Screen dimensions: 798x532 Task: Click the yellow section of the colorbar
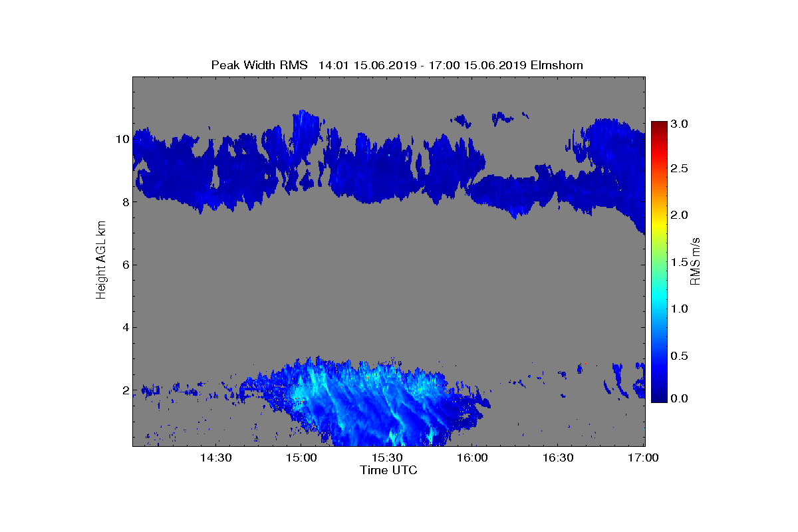[659, 226]
